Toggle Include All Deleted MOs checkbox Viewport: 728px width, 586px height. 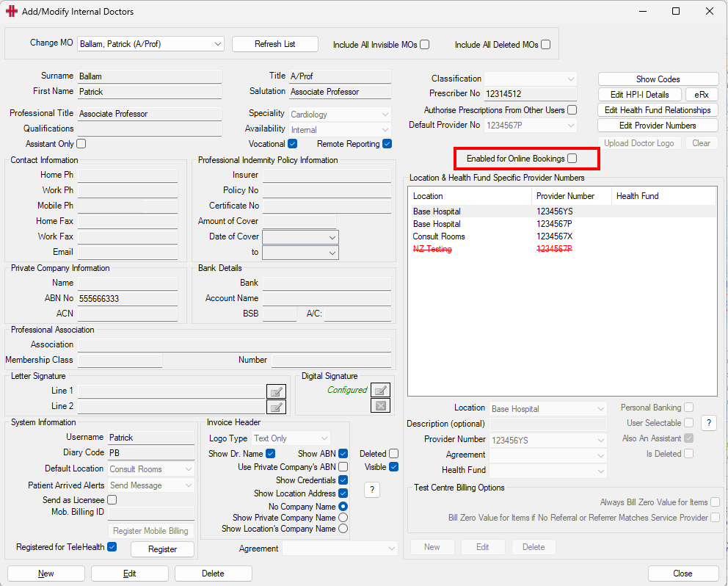click(545, 45)
